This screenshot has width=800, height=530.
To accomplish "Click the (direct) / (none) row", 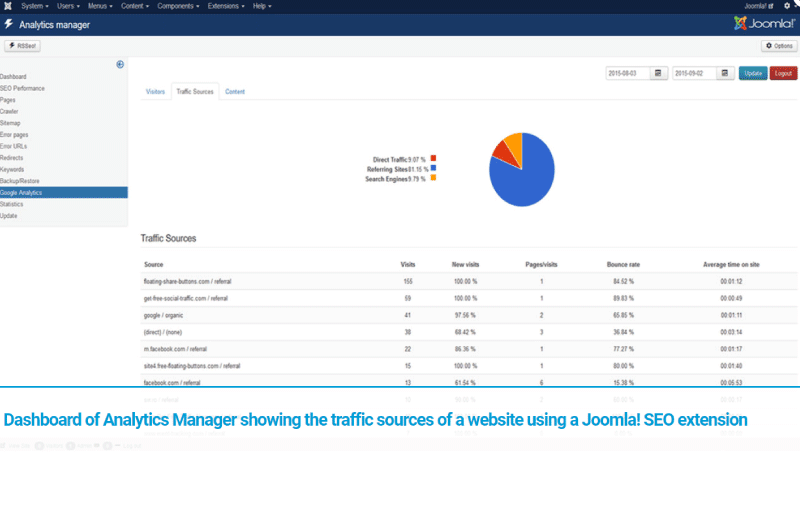I will pos(469,332).
